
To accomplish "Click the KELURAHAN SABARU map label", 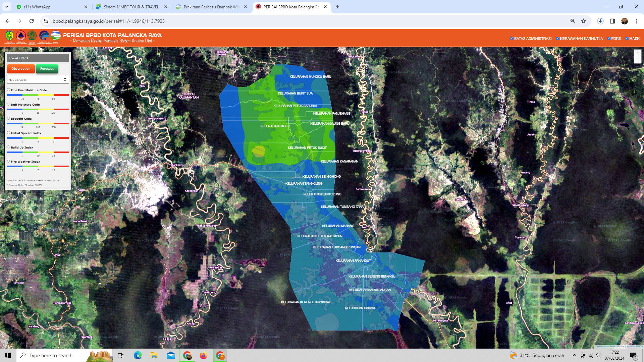I will click(361, 308).
